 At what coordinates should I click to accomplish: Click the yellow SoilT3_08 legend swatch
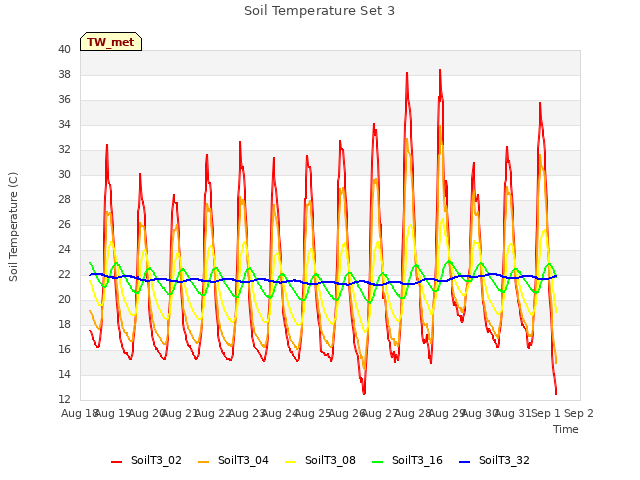click(x=291, y=462)
